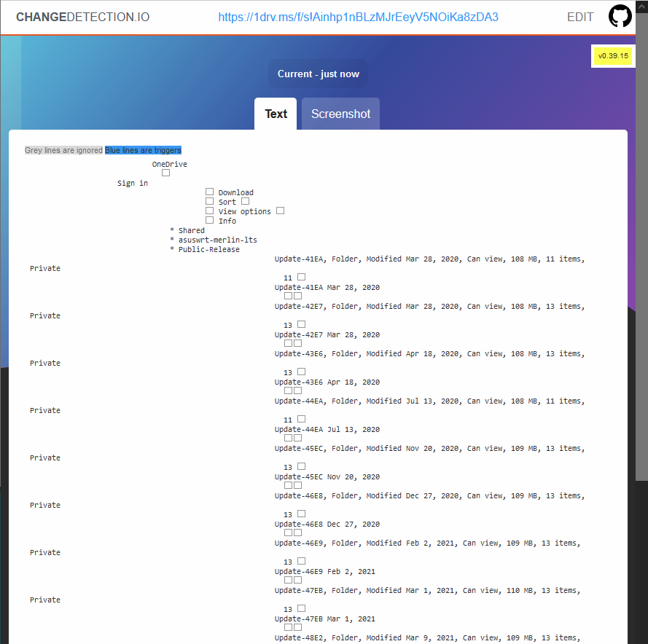The image size is (648, 644).
Task: Click 'Update-43E6, Folder, Modified Apr 18, 2020' line
Action: coord(429,354)
